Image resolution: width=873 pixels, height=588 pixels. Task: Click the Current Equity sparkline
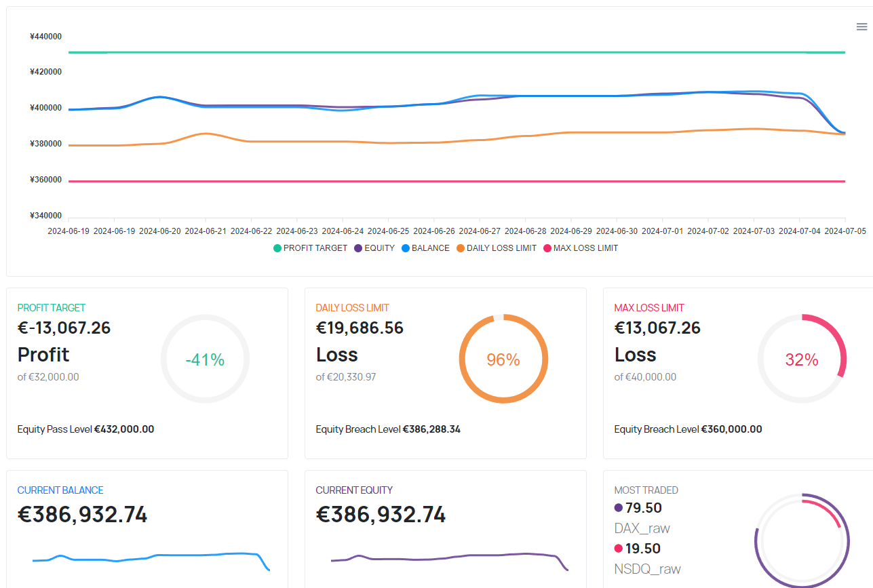coord(449,559)
